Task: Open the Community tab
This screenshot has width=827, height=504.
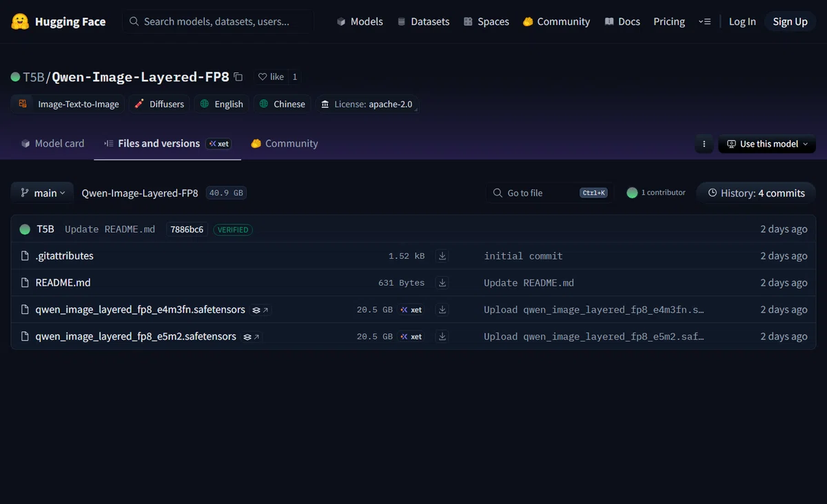Action: pyautogui.click(x=285, y=143)
